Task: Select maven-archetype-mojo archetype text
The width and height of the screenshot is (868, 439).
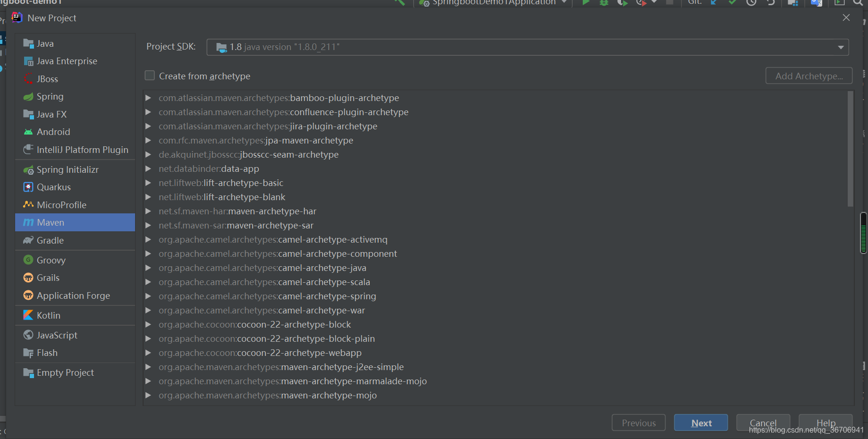Action: click(x=329, y=396)
